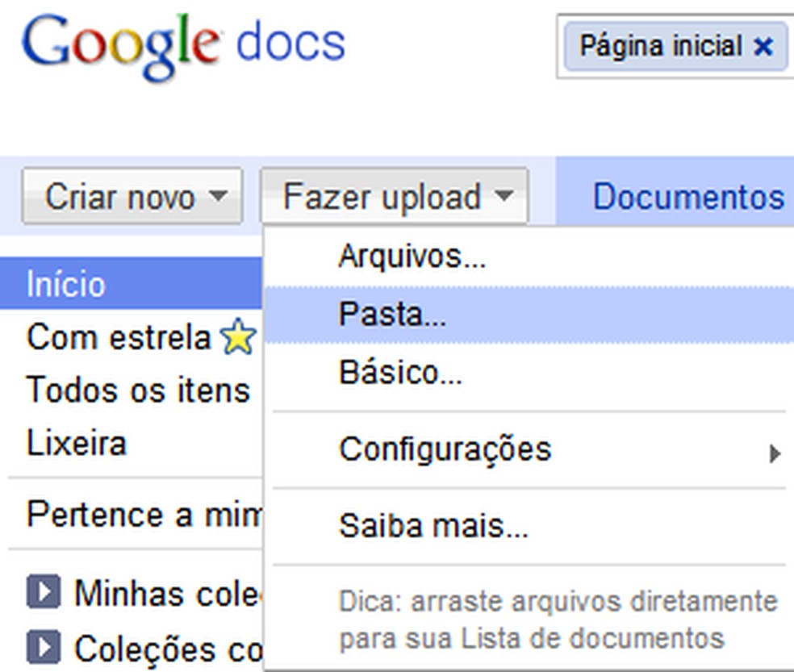Select Pasta from the upload menu

pyautogui.click(x=393, y=314)
